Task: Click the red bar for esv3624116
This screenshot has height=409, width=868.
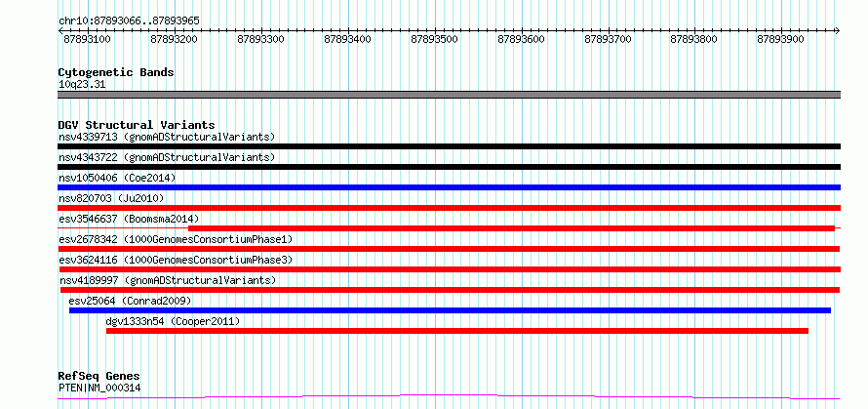Action: (x=450, y=269)
